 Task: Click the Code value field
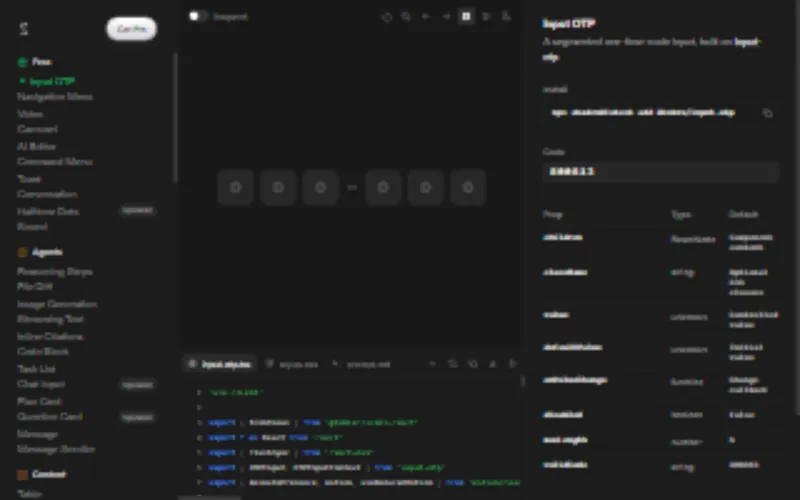point(661,171)
